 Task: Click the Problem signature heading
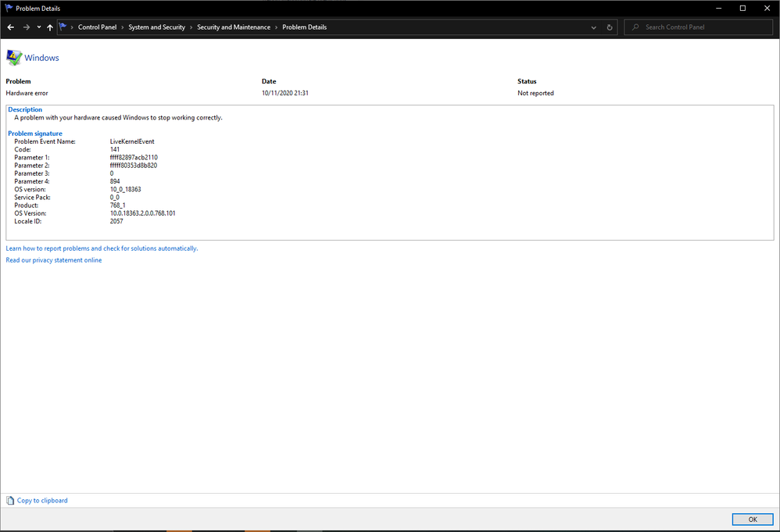[x=35, y=134]
